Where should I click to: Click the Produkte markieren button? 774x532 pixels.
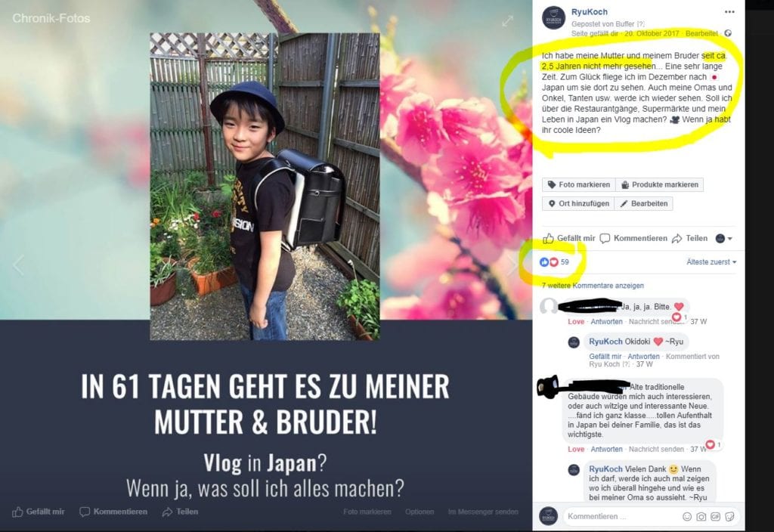659,184
